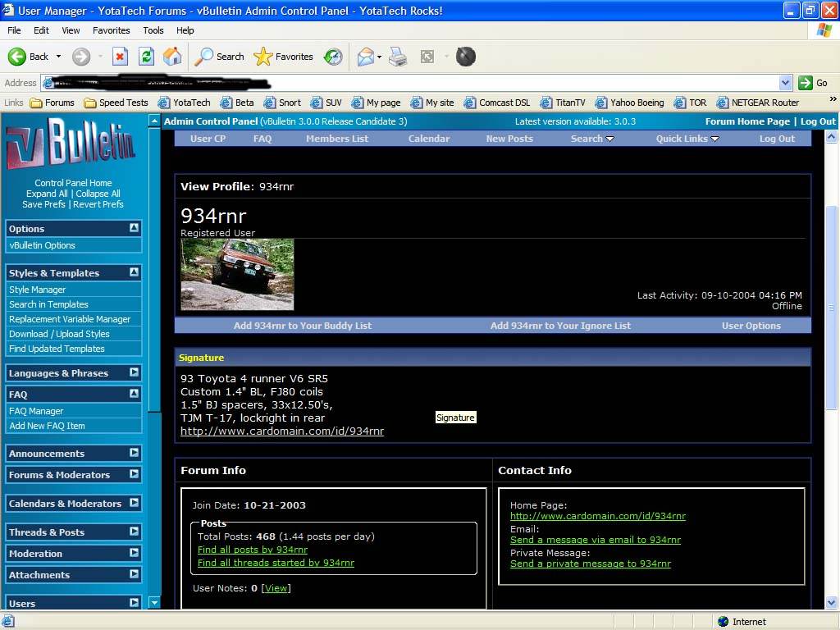Open Search pane with magnifier icon
Screen dimensions: 840x630
coord(218,57)
